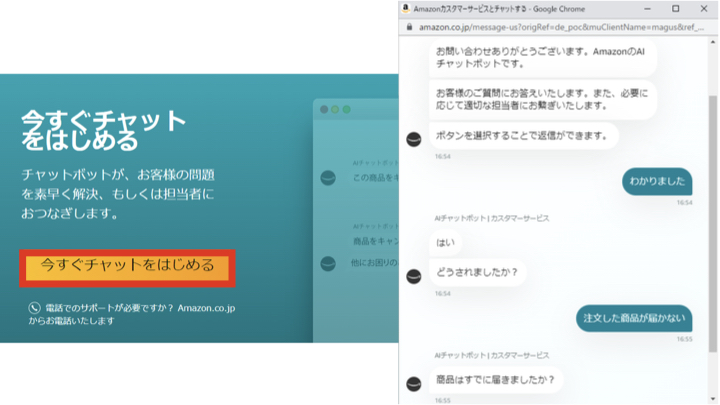Click the lower chatbot avatar in banner preview
Viewport: 720px width, 405px height.
point(328,264)
